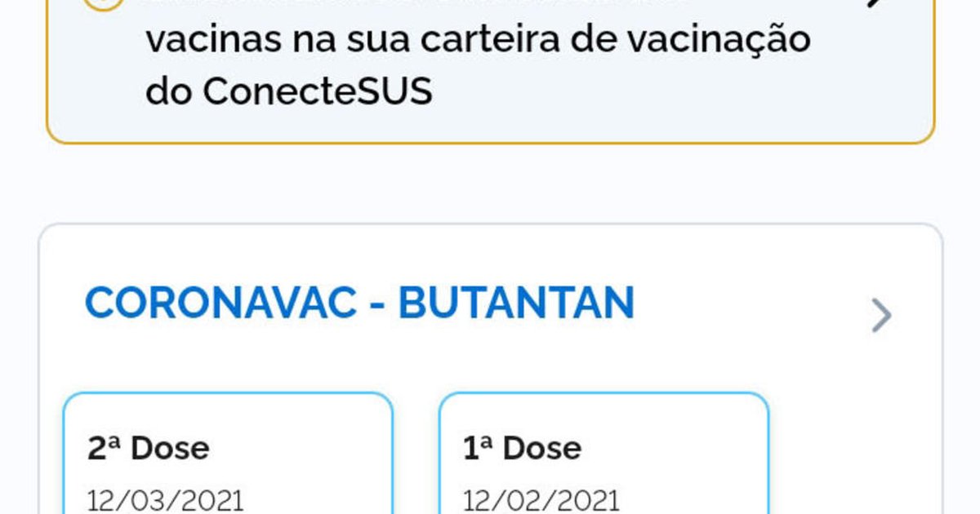Click the '1ª Dose' label
This screenshot has height=514, width=980.
(523, 448)
